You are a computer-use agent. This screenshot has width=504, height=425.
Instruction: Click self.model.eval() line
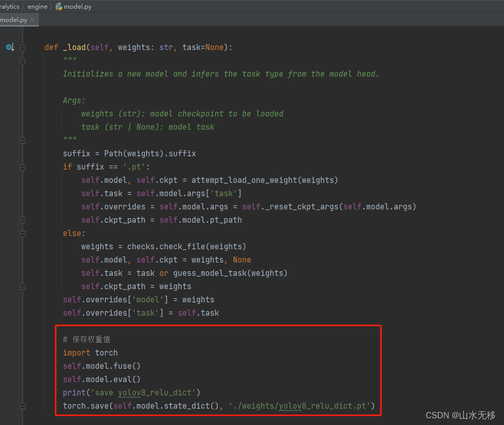click(102, 380)
